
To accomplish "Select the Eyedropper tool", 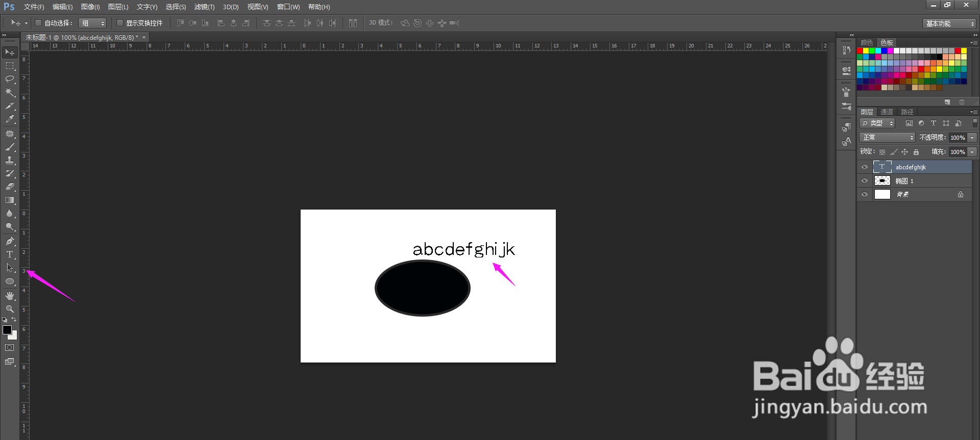I will [x=10, y=119].
